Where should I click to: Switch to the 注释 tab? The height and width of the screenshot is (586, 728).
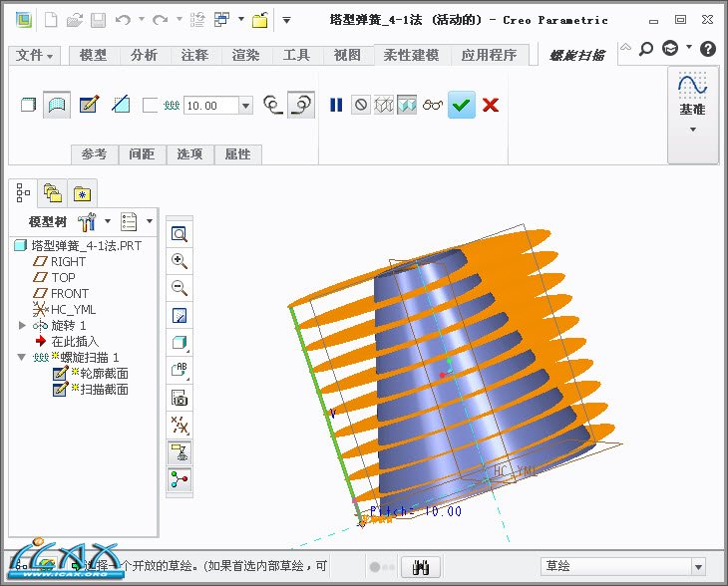click(195, 55)
